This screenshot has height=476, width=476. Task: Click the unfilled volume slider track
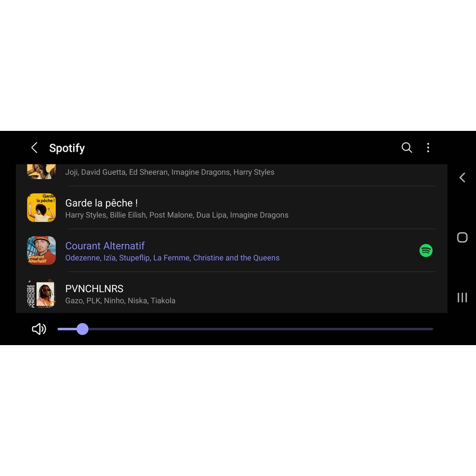(261, 329)
